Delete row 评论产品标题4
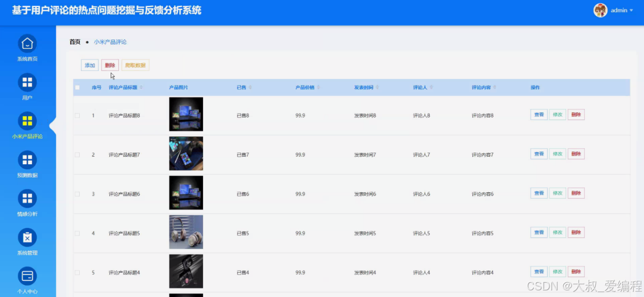Image resolution: width=644 pixels, height=297 pixels. [x=576, y=272]
